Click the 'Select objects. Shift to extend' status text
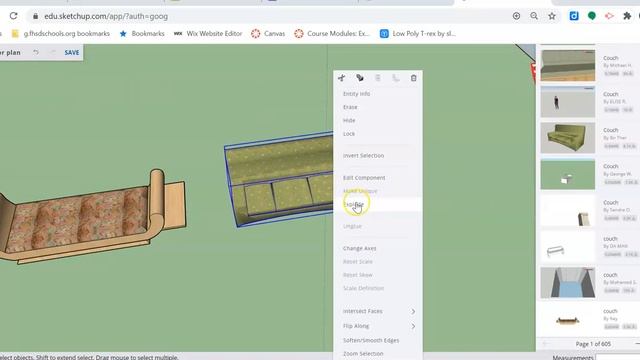640x360 pixels. (x=89, y=357)
